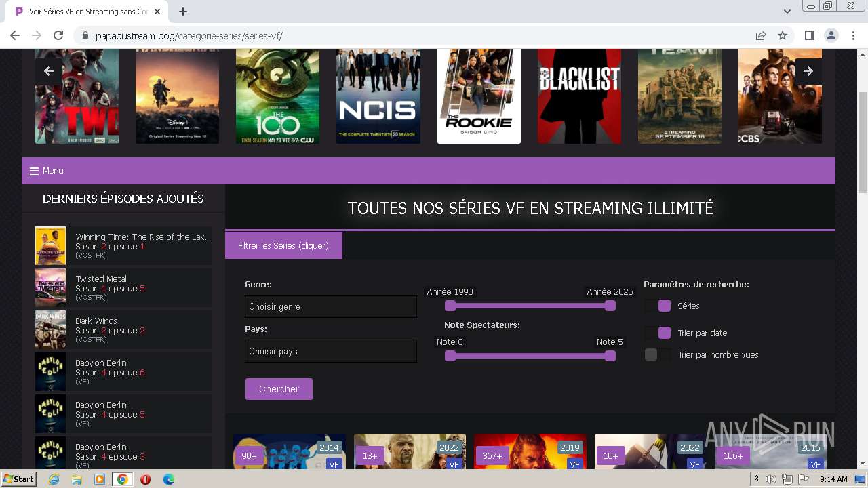This screenshot has height=488, width=868.
Task: Switch to the Voir Séries VF tab
Action: tap(88, 12)
